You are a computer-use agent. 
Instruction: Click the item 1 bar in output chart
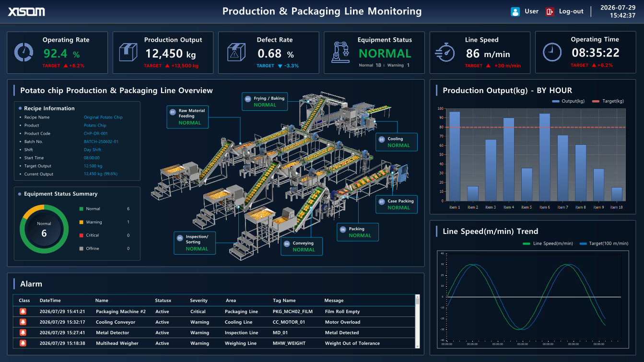click(455, 156)
